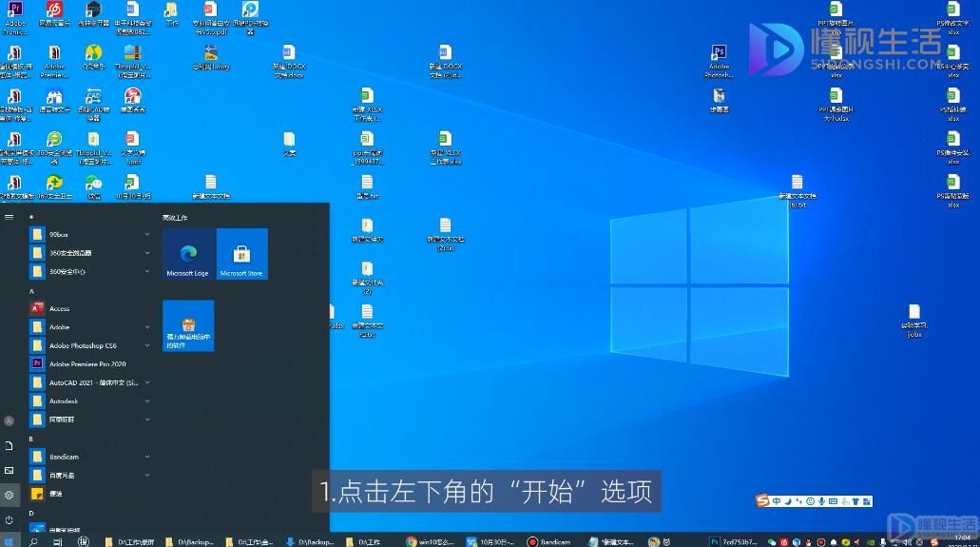This screenshot has height=547, width=980.
Task: Launch Access from the app list
Action: [89, 308]
